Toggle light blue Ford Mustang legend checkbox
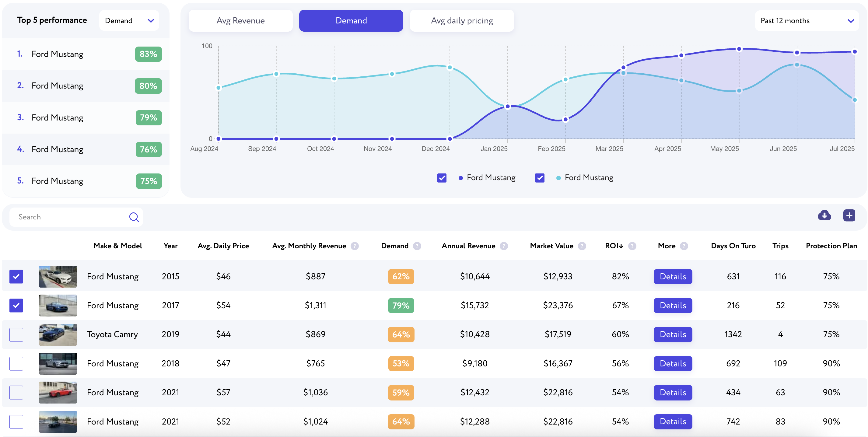Viewport: 868px width, 437px height. click(x=540, y=177)
